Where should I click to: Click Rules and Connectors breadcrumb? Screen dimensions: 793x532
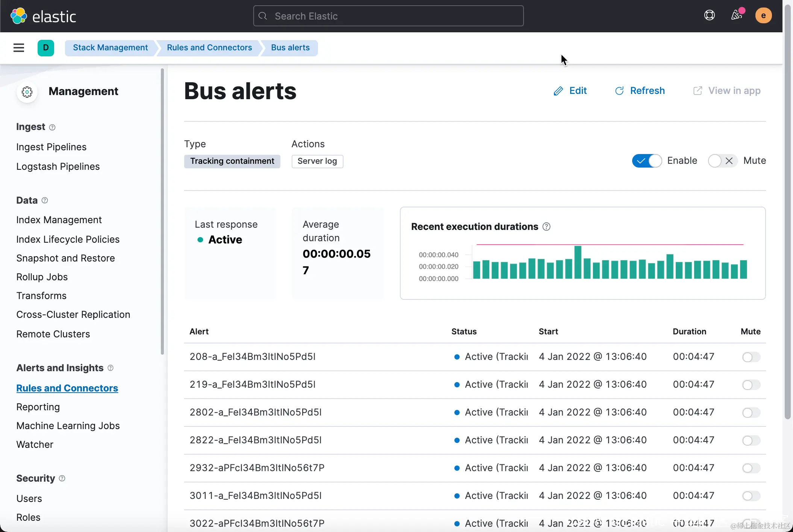click(209, 48)
